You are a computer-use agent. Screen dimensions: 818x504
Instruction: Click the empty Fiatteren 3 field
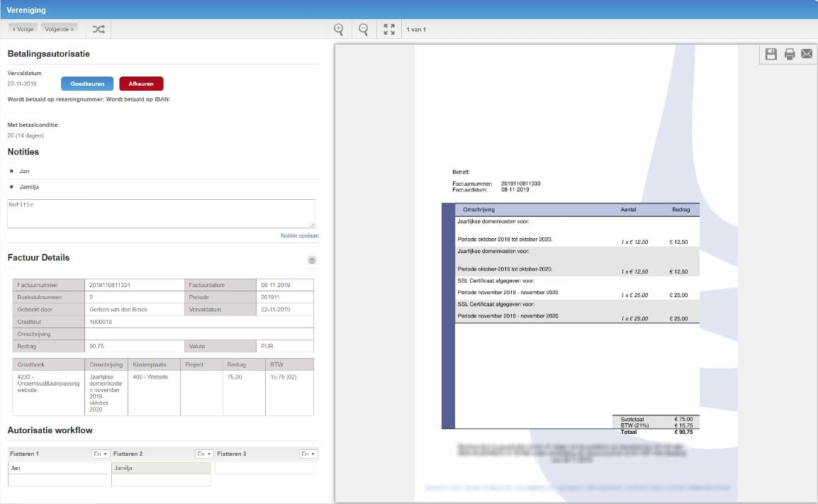tap(264, 468)
